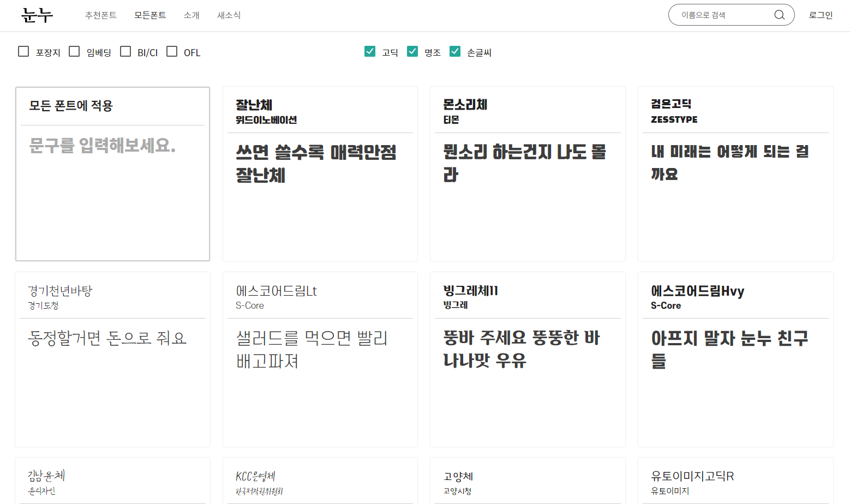
Task: Open the 새소식 page
Action: 229,15
